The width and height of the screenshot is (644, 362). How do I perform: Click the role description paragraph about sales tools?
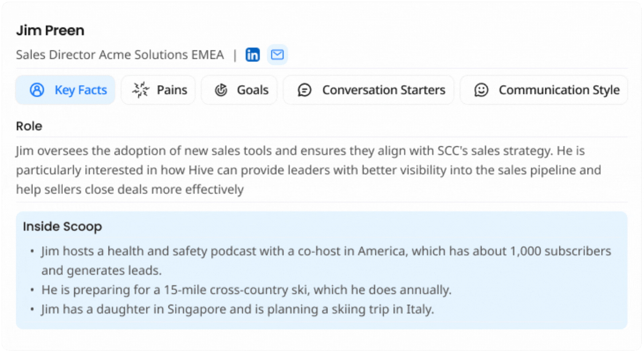309,170
